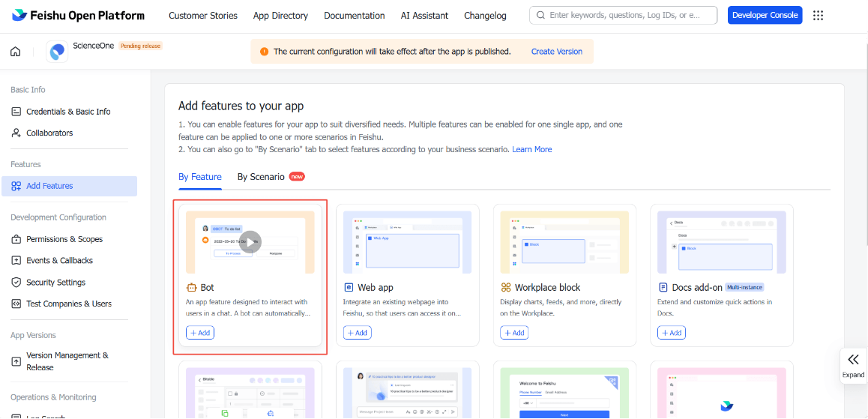Click the Events & Callbacks icon
This screenshot has height=419, width=868.
[x=16, y=260]
